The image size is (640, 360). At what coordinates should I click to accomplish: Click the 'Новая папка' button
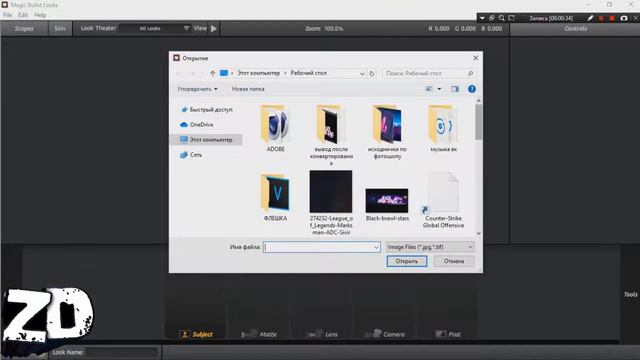tap(248, 89)
